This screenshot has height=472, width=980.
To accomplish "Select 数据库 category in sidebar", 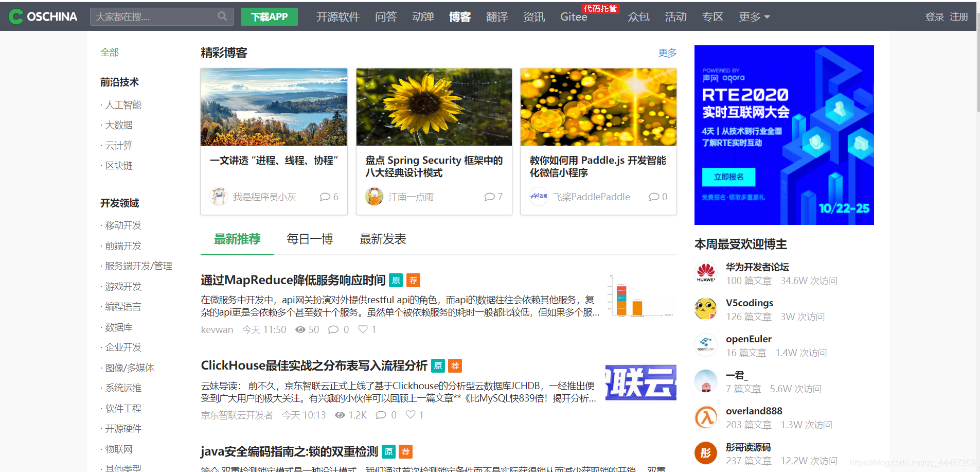I will [x=119, y=327].
